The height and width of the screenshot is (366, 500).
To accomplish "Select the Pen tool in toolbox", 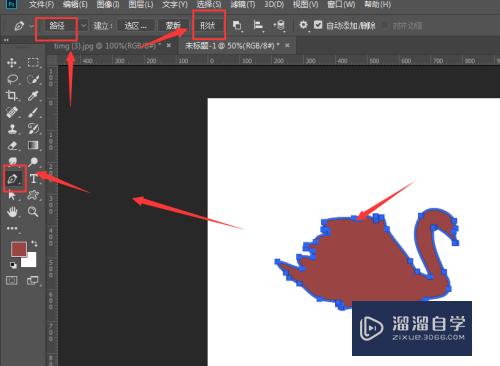I will [13, 179].
